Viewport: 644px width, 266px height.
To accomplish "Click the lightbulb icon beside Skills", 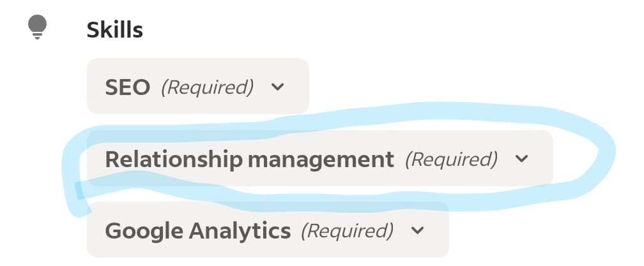I will click(38, 28).
